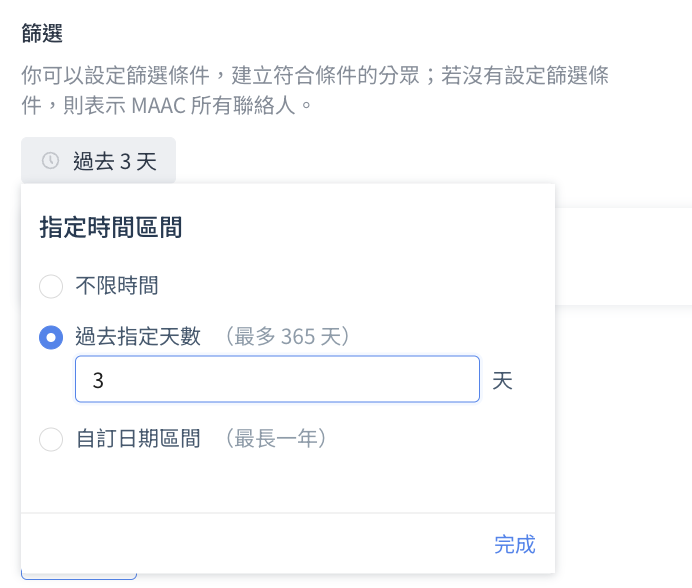Viewport: 692px width, 588px height.
Task: Click the word MAAC in the description
Action: (147, 103)
